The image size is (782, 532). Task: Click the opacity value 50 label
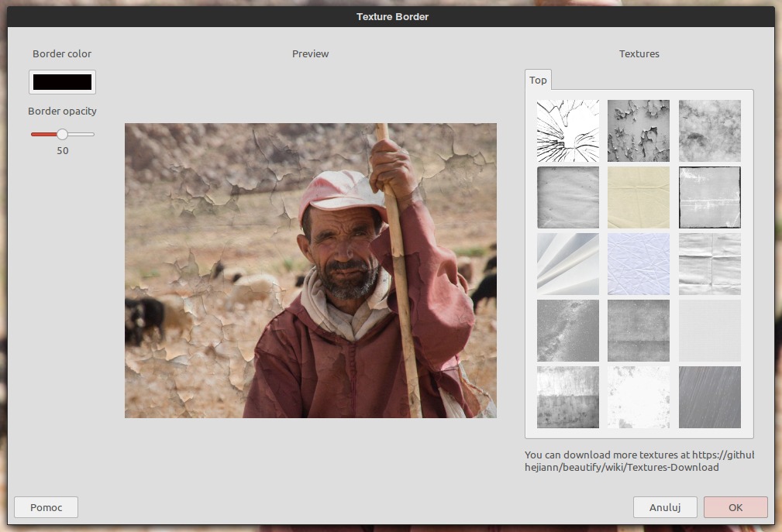click(62, 150)
